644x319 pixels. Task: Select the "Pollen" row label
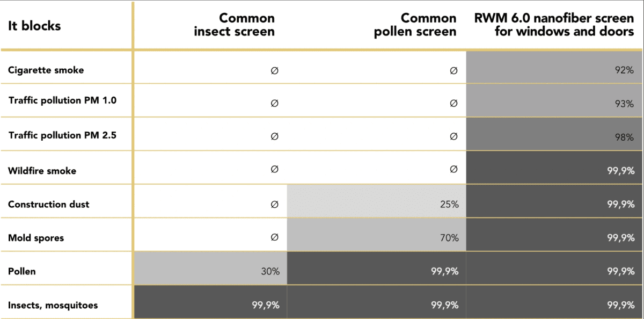[22, 271]
